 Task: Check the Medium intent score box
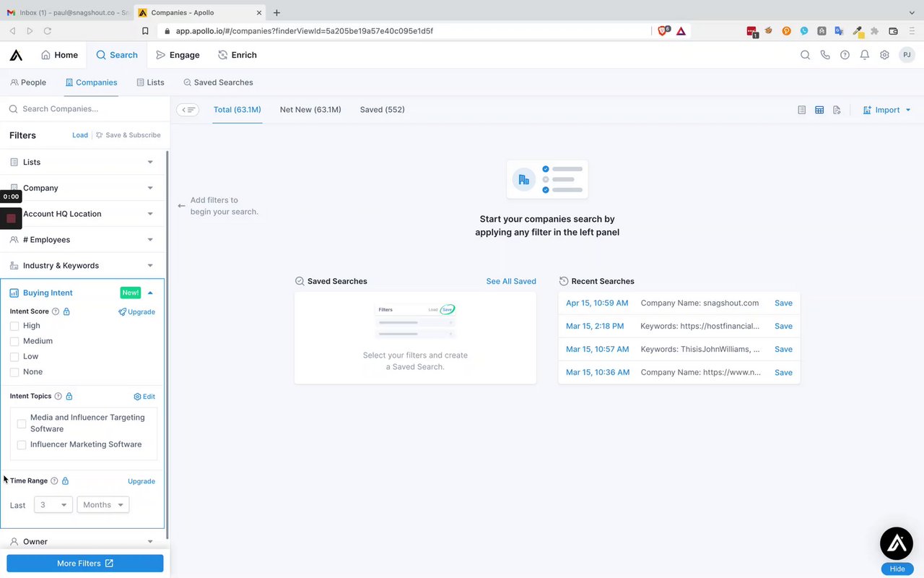click(14, 341)
